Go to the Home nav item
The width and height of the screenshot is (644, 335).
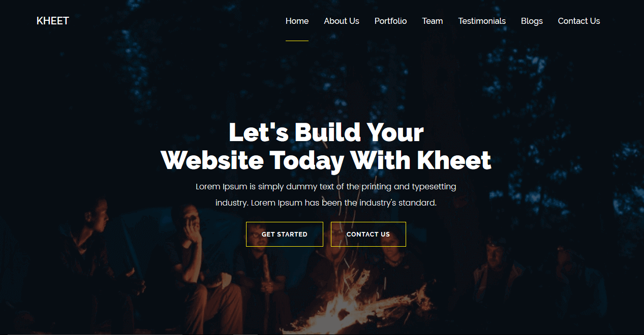coord(297,21)
